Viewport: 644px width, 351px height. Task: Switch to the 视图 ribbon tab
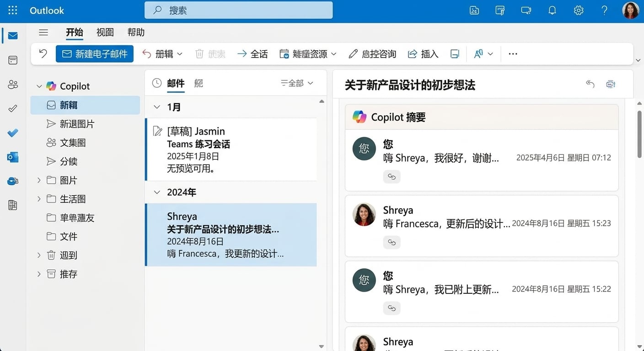click(105, 32)
